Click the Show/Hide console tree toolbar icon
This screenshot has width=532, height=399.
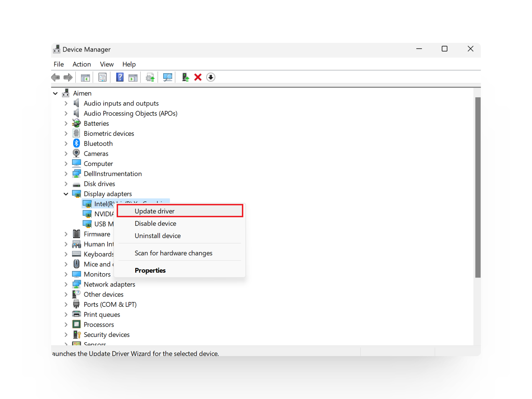tap(85, 77)
